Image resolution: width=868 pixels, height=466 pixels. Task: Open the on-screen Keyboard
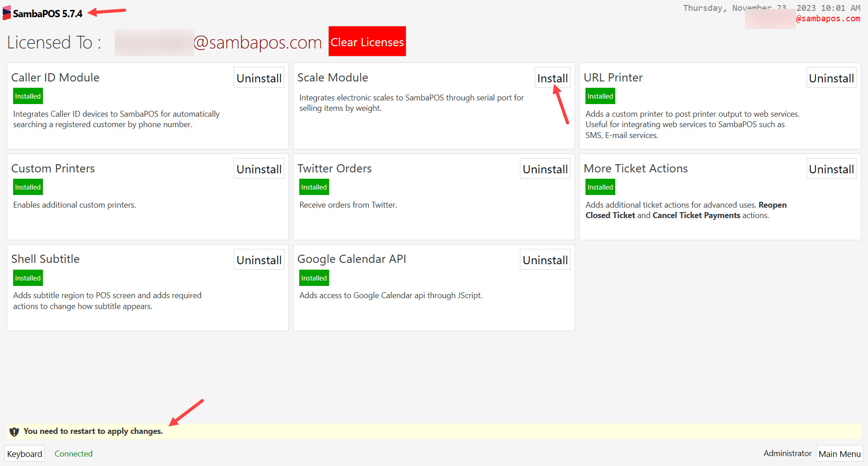[24, 453]
